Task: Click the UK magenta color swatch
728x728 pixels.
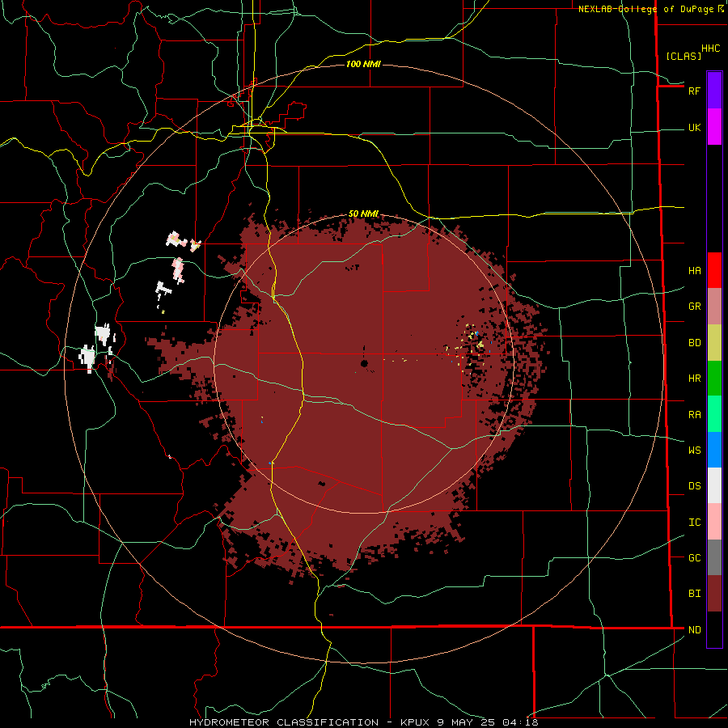Action: tap(714, 127)
